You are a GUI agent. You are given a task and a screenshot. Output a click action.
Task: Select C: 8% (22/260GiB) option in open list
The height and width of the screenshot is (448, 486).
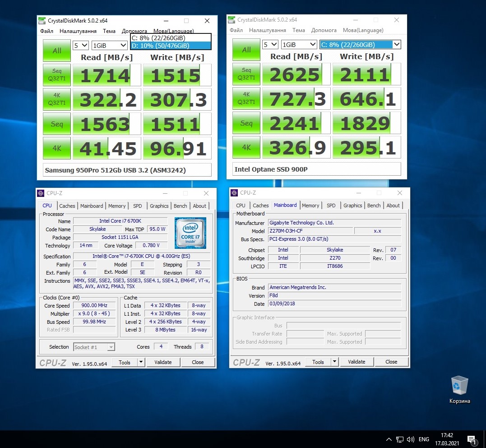(x=171, y=38)
